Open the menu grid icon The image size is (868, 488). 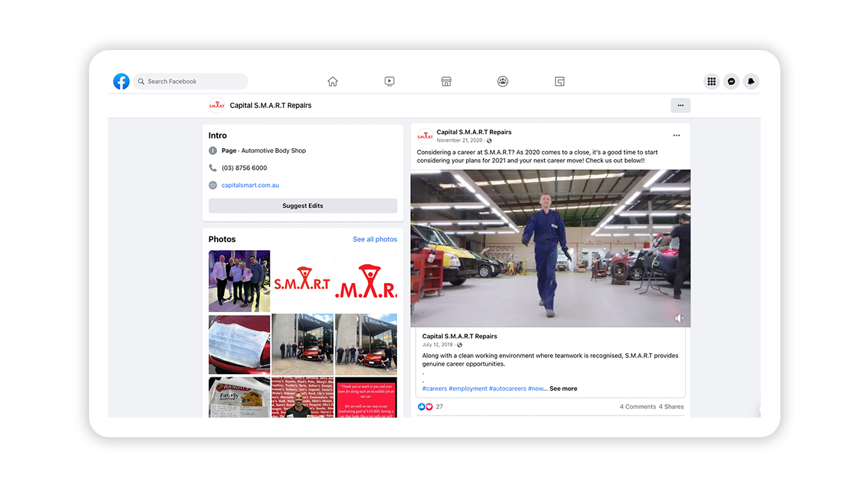tap(712, 81)
